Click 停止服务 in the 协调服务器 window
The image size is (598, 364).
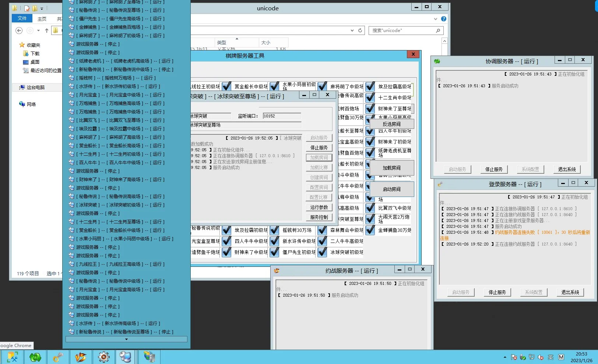pos(493,169)
